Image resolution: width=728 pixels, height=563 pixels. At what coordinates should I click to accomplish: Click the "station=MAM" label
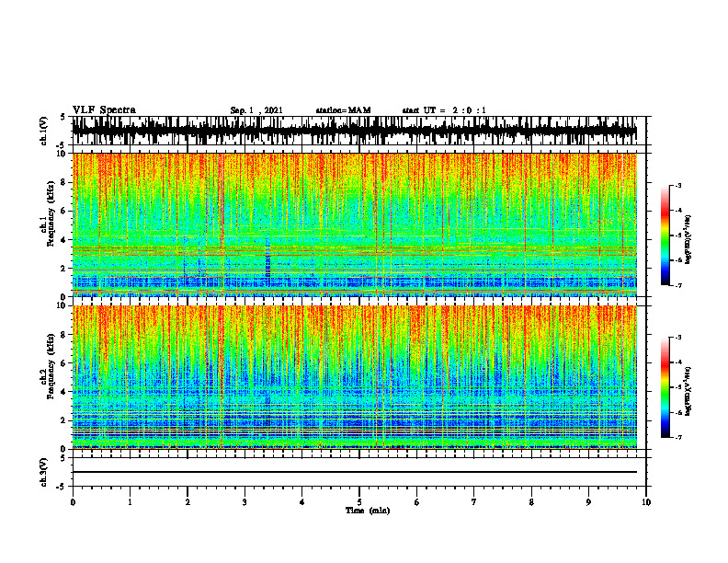coord(344,110)
